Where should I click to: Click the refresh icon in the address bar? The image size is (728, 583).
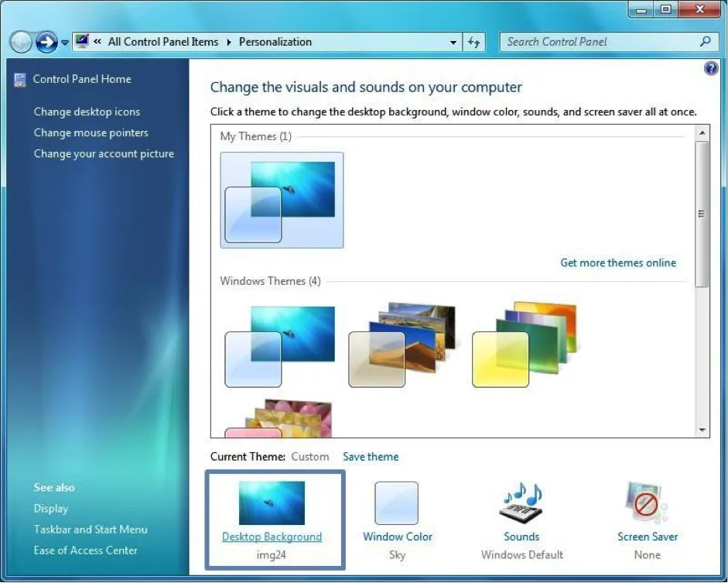[x=474, y=42]
